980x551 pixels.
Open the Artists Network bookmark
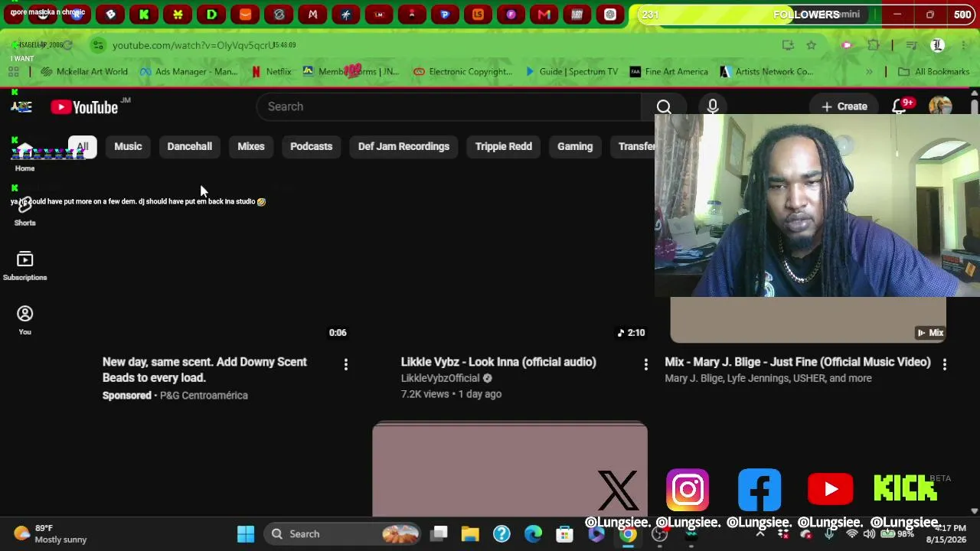(767, 72)
